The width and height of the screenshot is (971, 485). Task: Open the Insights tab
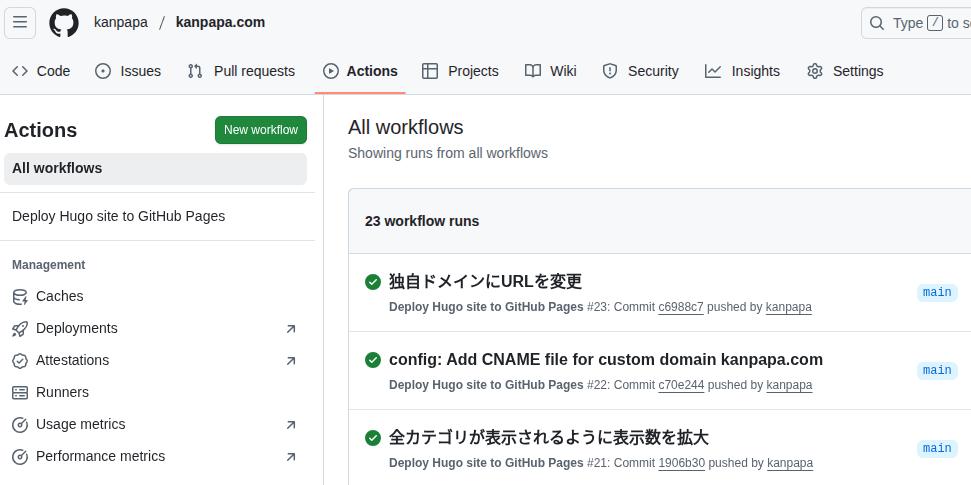click(742, 71)
